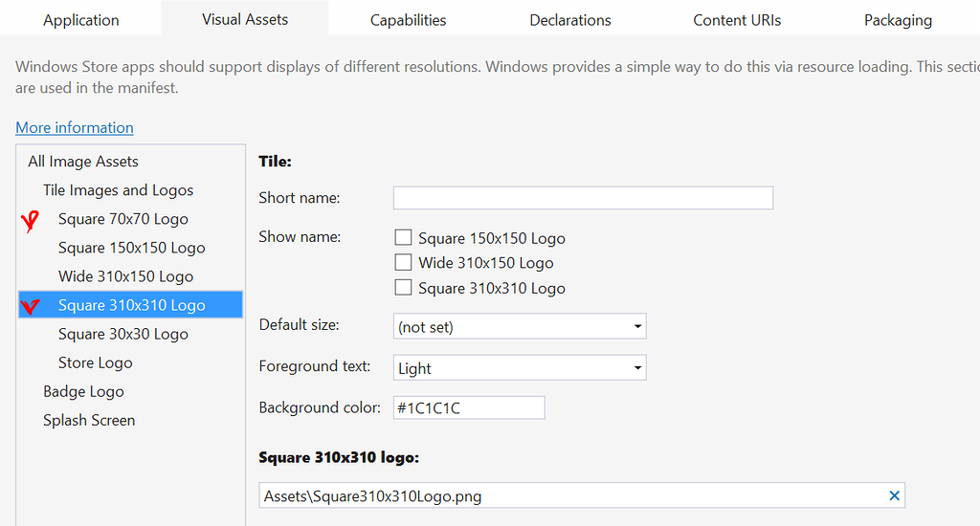Image resolution: width=980 pixels, height=526 pixels.
Task: Enable Show name for Square 150x150 Logo
Action: (404, 238)
